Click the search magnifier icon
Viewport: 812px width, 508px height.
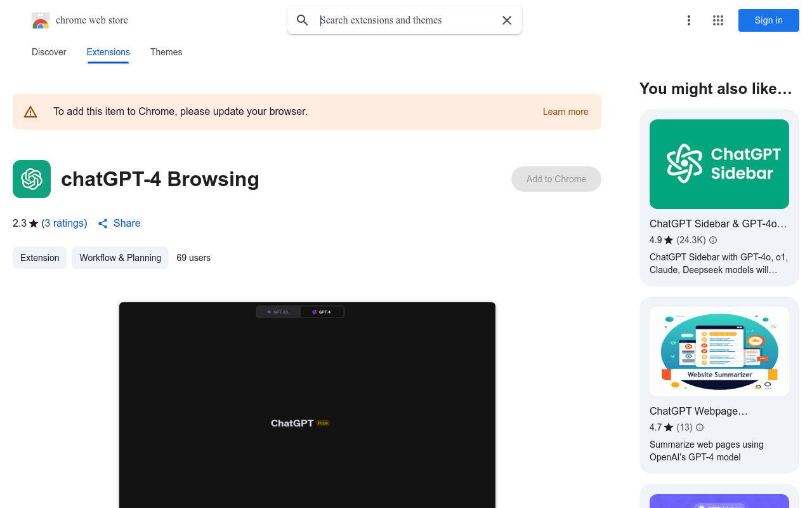coord(302,20)
